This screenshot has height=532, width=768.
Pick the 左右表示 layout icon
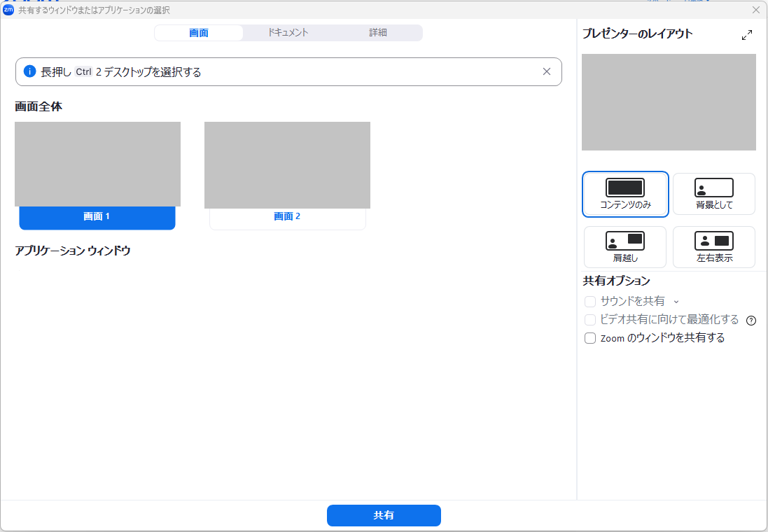(x=713, y=241)
